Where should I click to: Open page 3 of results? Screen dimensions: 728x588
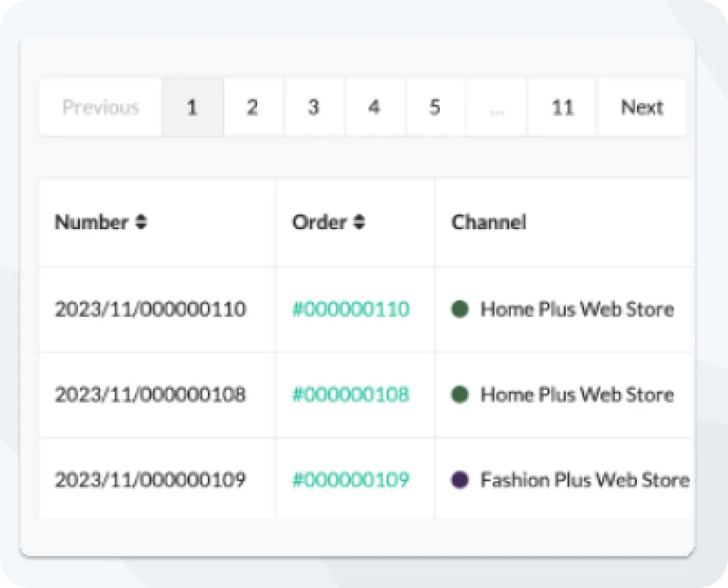(x=313, y=107)
